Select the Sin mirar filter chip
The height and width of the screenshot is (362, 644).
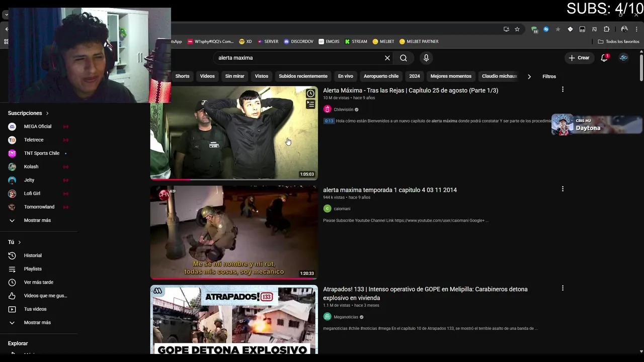coord(234,76)
